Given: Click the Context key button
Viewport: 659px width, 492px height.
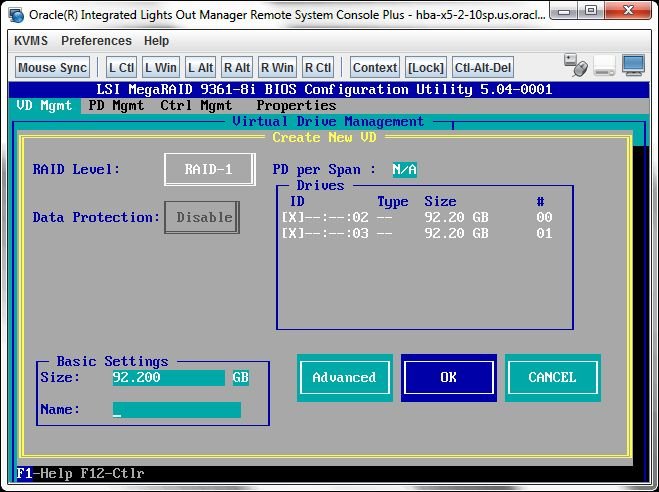Looking at the screenshot, I should coord(375,68).
